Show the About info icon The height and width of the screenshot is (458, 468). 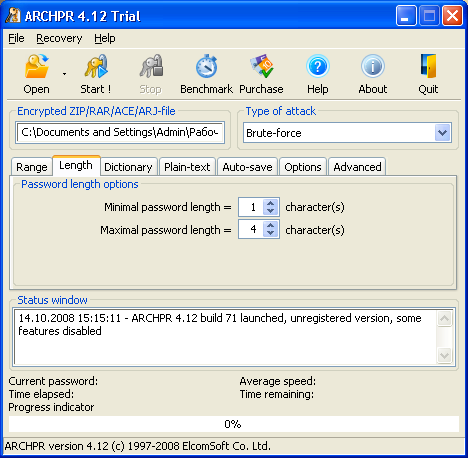(373, 67)
